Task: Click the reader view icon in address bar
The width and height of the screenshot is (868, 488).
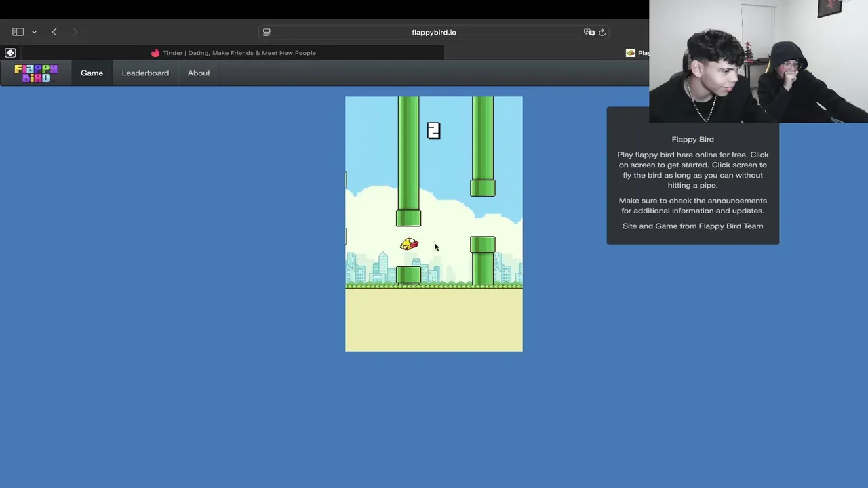Action: pos(267,32)
